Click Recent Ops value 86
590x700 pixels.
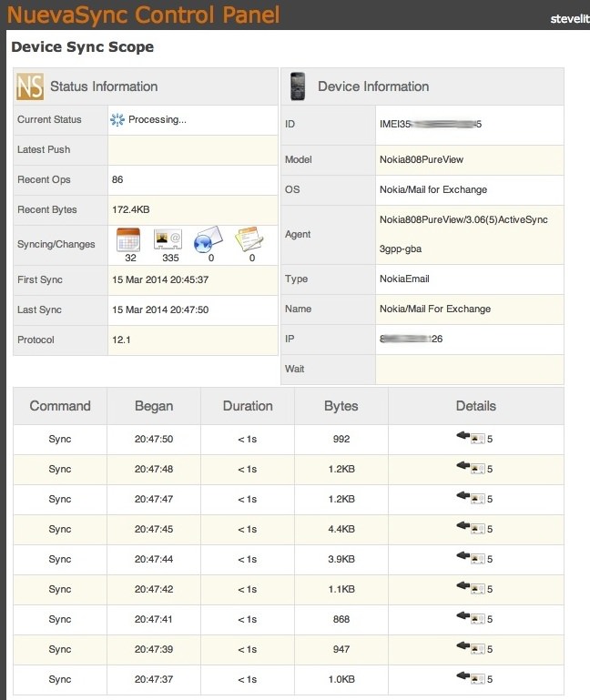pyautogui.click(x=117, y=179)
